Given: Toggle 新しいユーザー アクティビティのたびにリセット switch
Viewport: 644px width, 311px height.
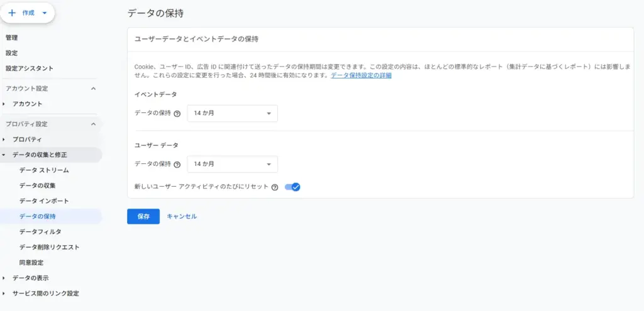Looking at the screenshot, I should [x=292, y=187].
